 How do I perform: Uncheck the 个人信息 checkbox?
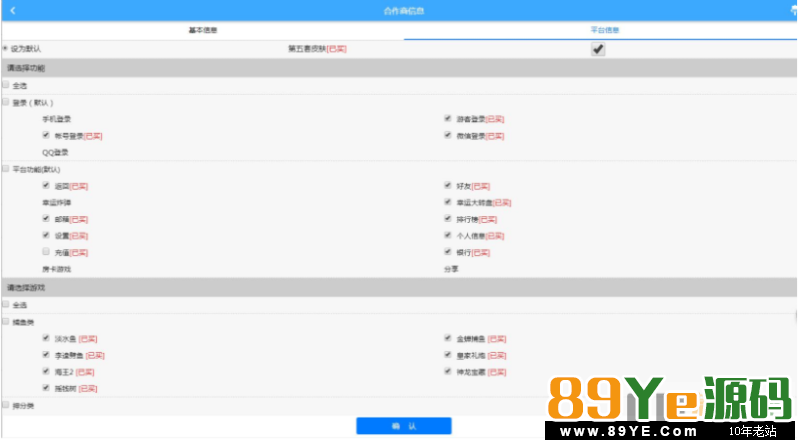448,235
